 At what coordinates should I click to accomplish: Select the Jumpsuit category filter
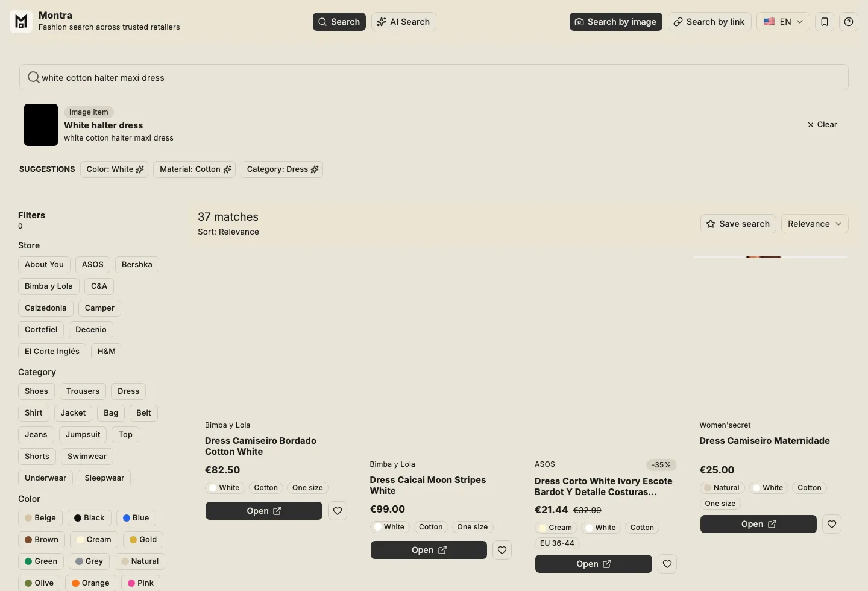point(83,435)
